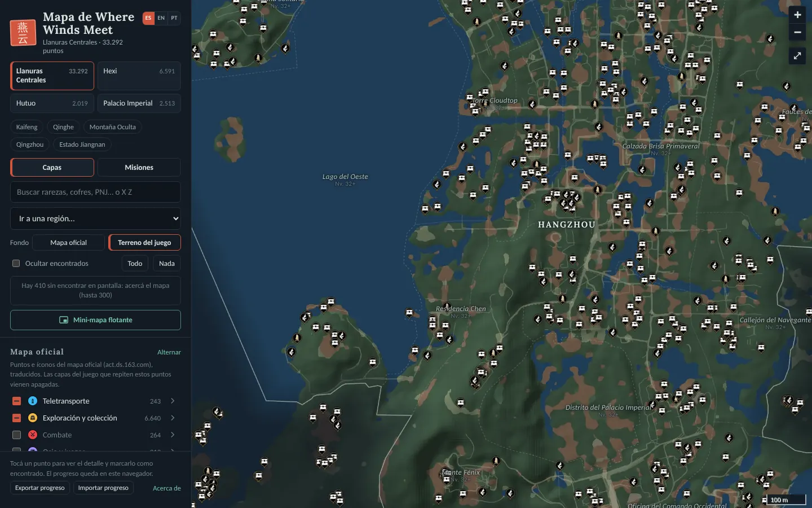The image size is (812, 508).
Task: Toggle Ocultar encontrados checkbox
Action: 16,264
